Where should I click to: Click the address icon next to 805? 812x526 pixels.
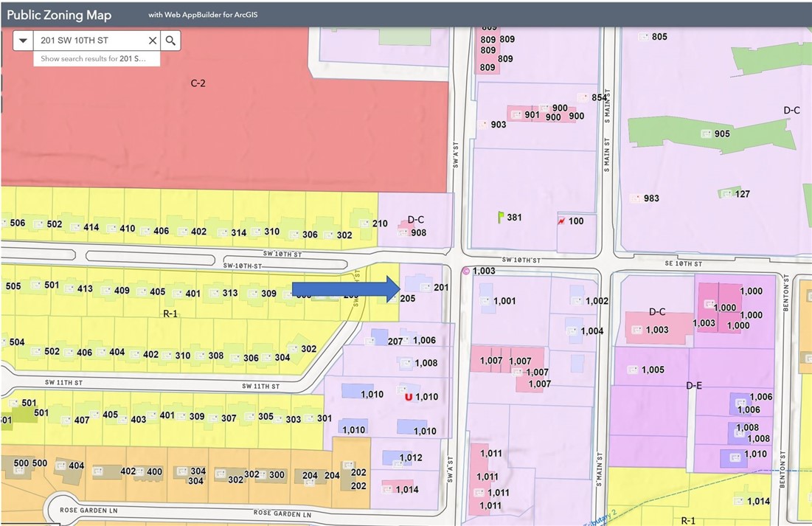tap(643, 37)
